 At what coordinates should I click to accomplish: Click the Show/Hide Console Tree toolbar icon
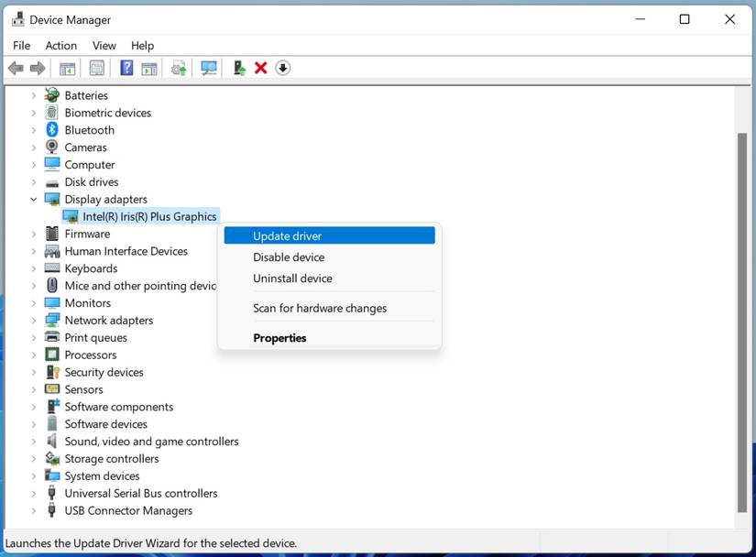click(x=67, y=69)
